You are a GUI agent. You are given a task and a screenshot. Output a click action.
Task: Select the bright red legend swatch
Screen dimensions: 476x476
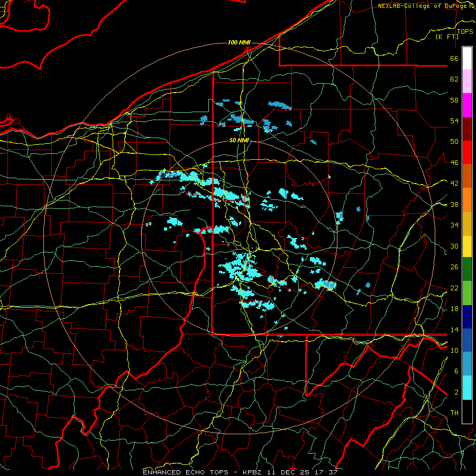point(467,153)
